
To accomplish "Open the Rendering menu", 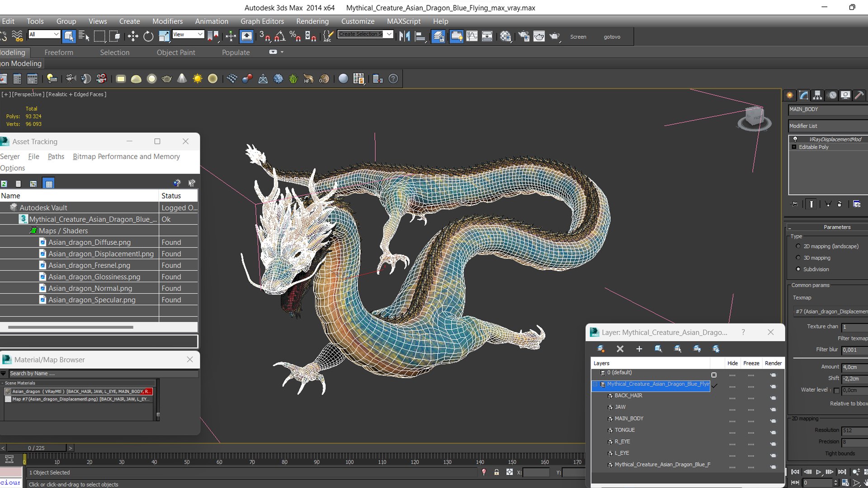I will [312, 21].
